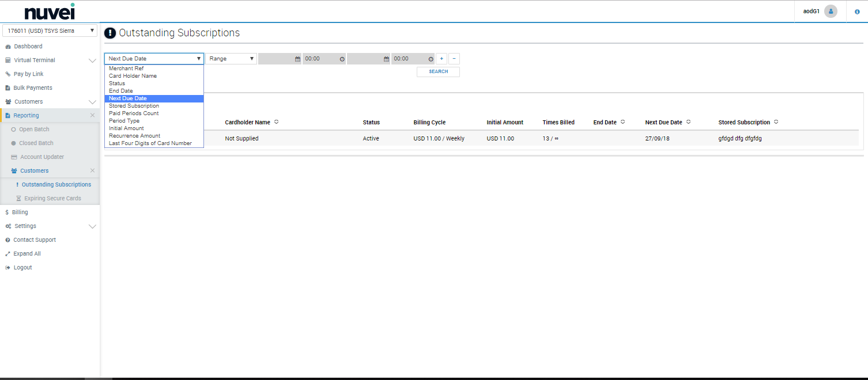Image resolution: width=868 pixels, height=380 pixels.
Task: Click the first time field clock icon
Action: click(342, 59)
